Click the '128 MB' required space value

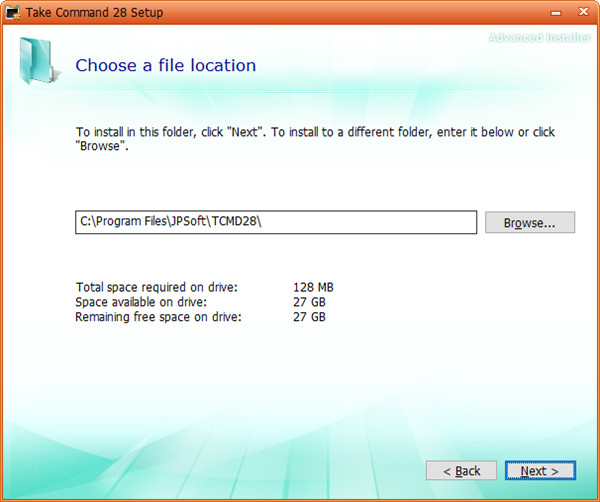point(313,287)
